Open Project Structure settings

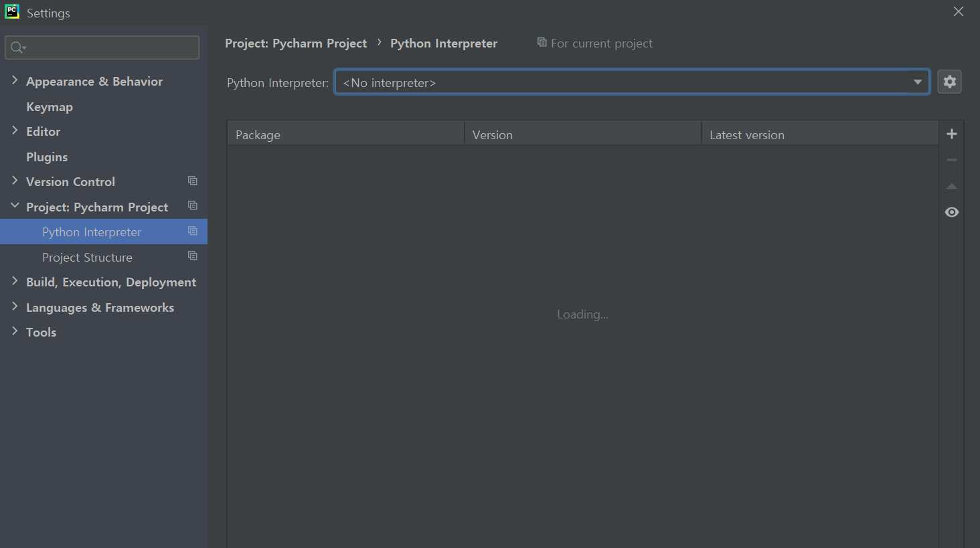(x=87, y=258)
